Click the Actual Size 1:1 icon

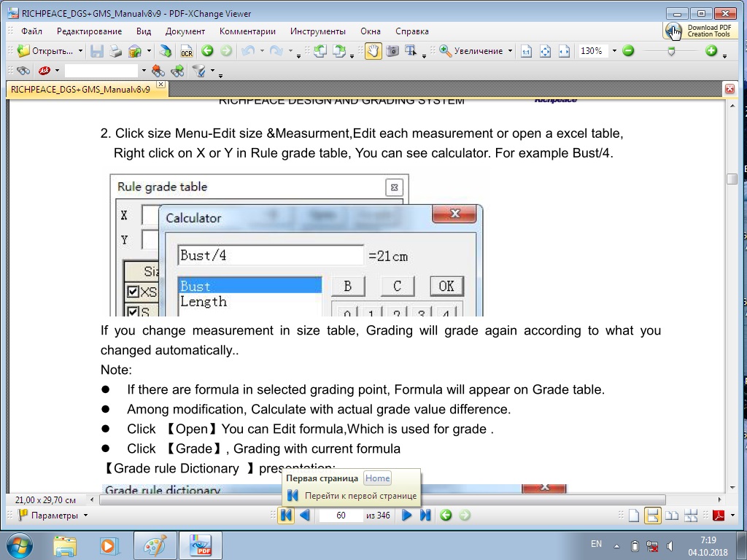[526, 51]
